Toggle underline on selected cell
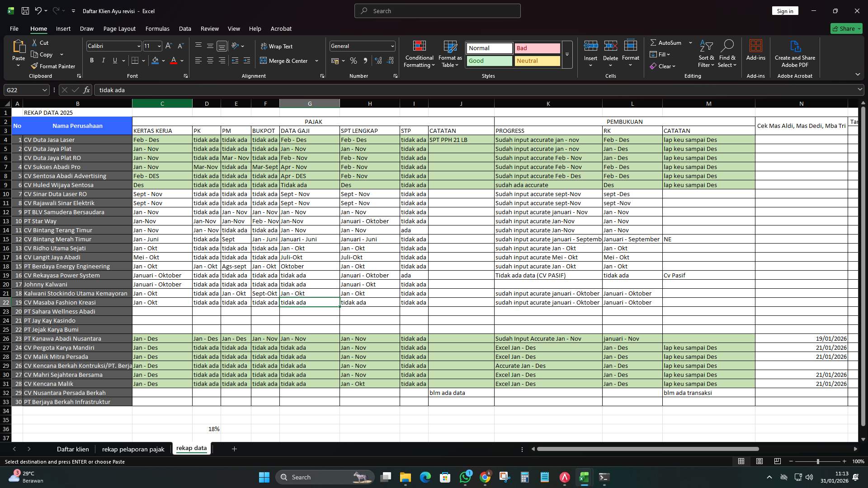The width and height of the screenshot is (868, 488). [x=114, y=60]
